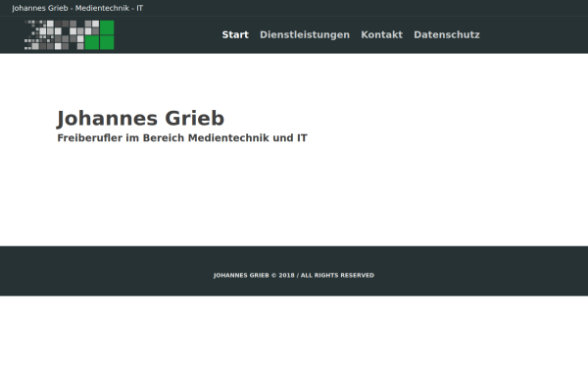Click the subtitle 'Freiberufler im Bereich Medientechnik und IT'
Screen dimensions: 588x368
(182, 137)
